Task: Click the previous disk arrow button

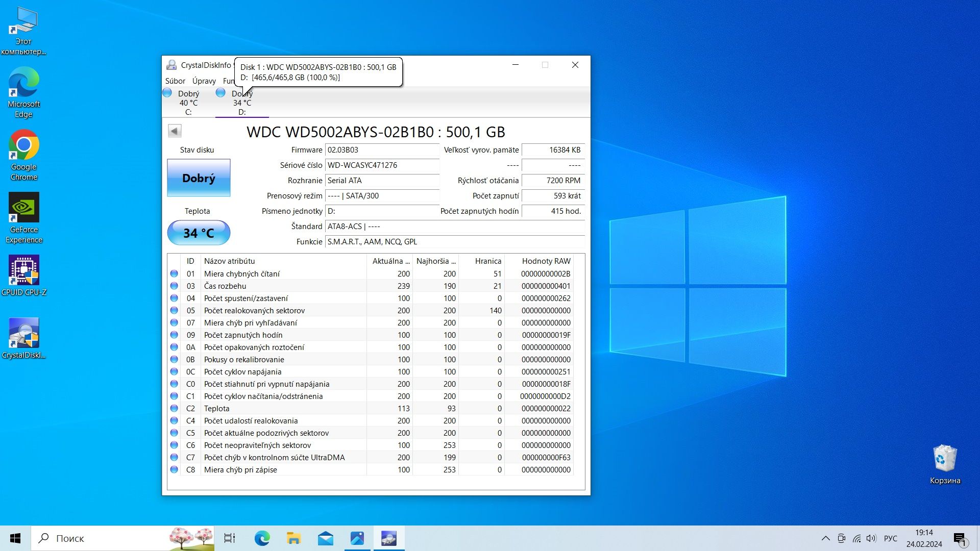Action: click(x=175, y=131)
